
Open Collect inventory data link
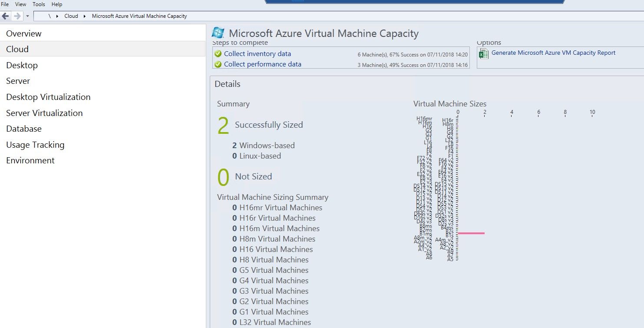[x=258, y=54]
